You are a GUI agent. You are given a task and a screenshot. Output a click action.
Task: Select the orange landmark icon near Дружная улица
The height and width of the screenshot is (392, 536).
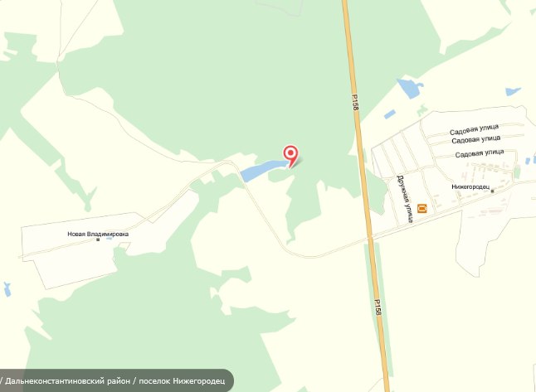click(422, 208)
